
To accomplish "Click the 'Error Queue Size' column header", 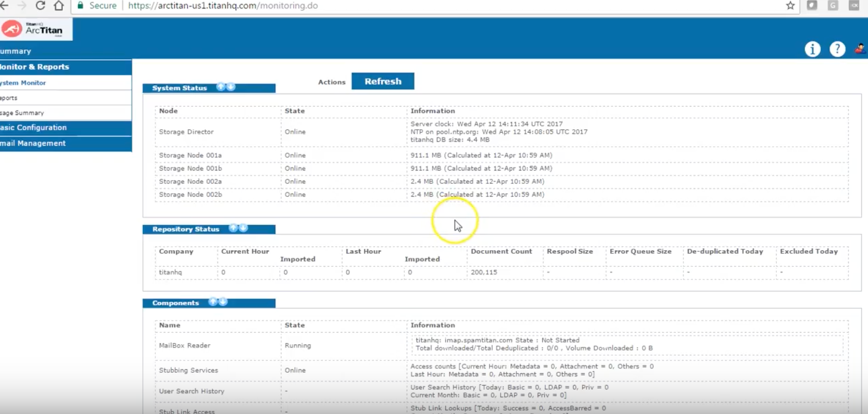I will pyautogui.click(x=641, y=251).
